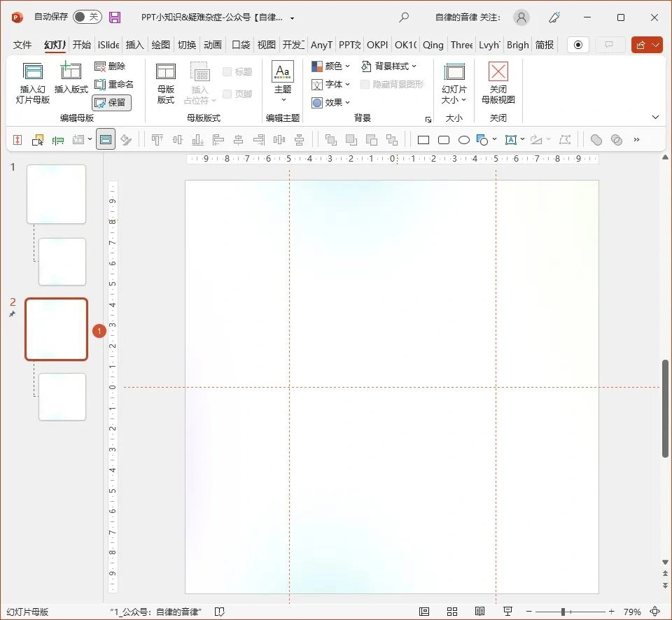Image resolution: width=672 pixels, height=620 pixels.
Task: Open the Fonts (字体) dropdown
Action: 331,85
